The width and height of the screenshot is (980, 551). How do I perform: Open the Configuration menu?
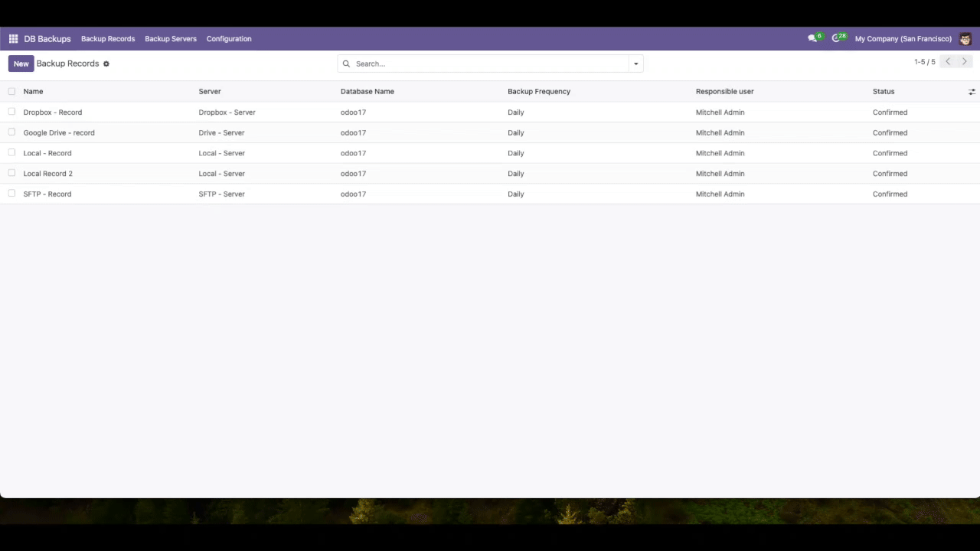pos(229,39)
